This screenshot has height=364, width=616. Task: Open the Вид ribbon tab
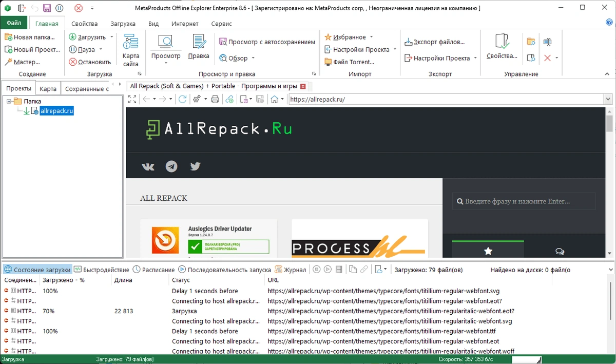[153, 24]
